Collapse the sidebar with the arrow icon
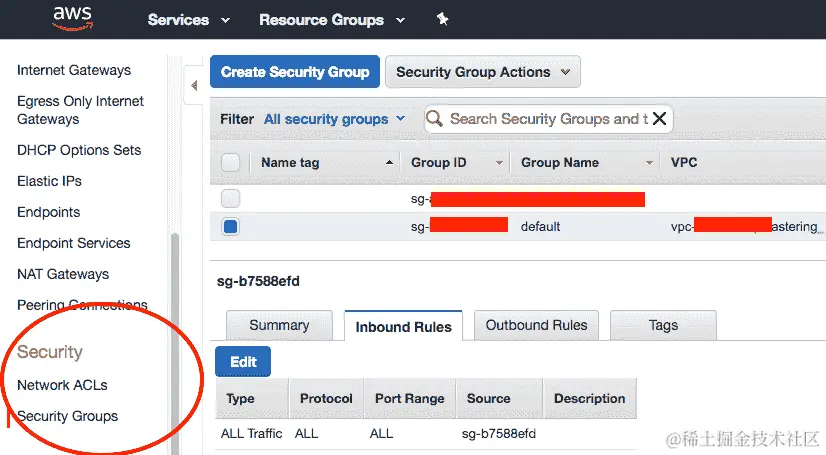The width and height of the screenshot is (826, 455). (x=194, y=86)
